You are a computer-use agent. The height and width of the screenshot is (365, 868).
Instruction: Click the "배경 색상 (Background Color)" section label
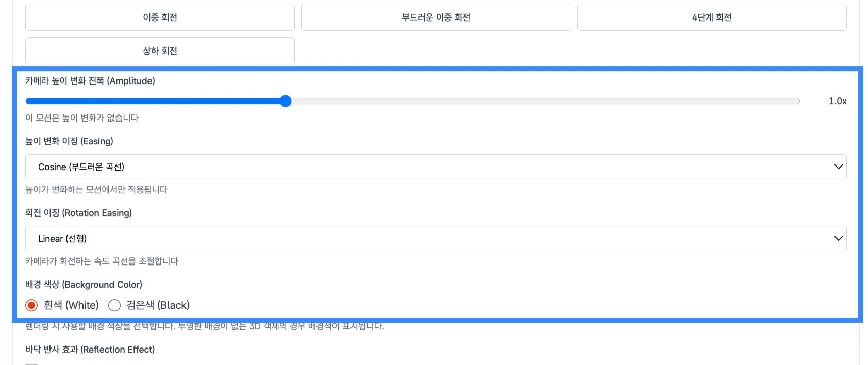(83, 284)
